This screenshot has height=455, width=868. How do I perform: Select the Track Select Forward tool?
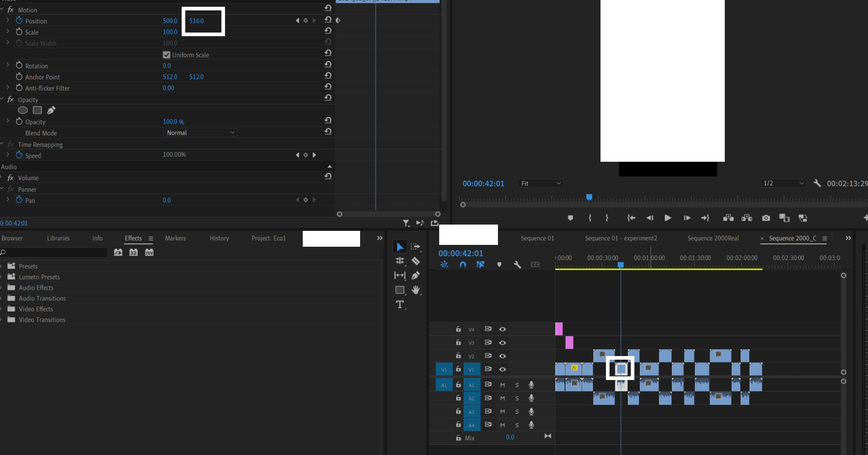pos(415,247)
